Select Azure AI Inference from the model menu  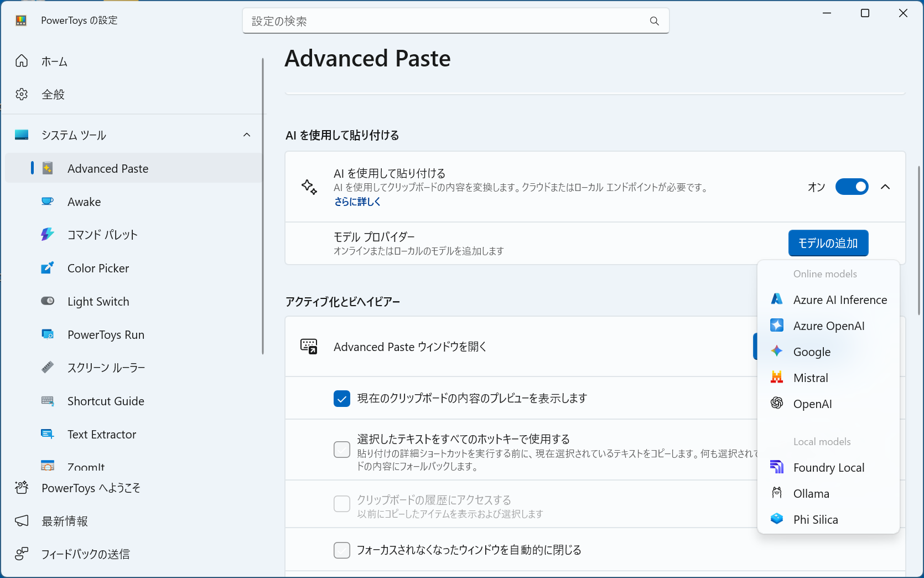(x=828, y=300)
